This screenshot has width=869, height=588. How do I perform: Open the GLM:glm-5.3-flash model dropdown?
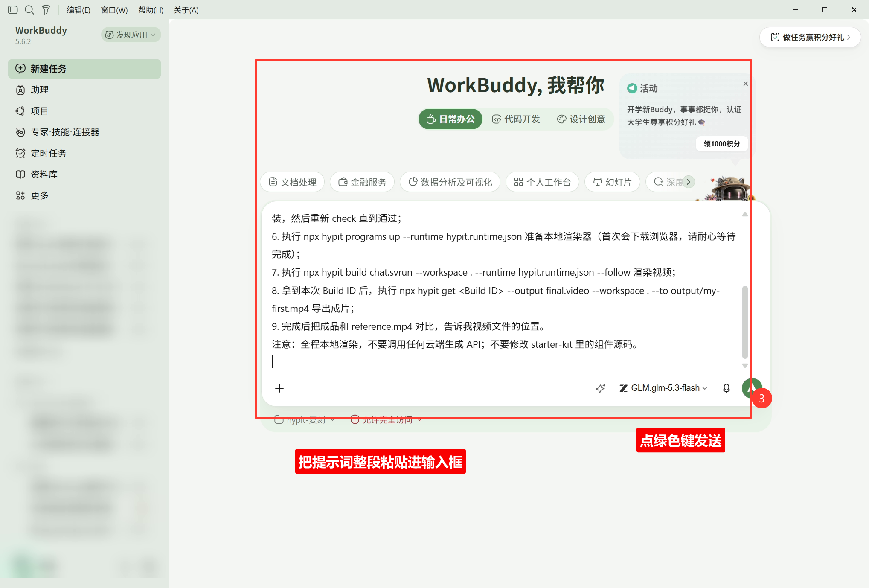[x=663, y=388]
